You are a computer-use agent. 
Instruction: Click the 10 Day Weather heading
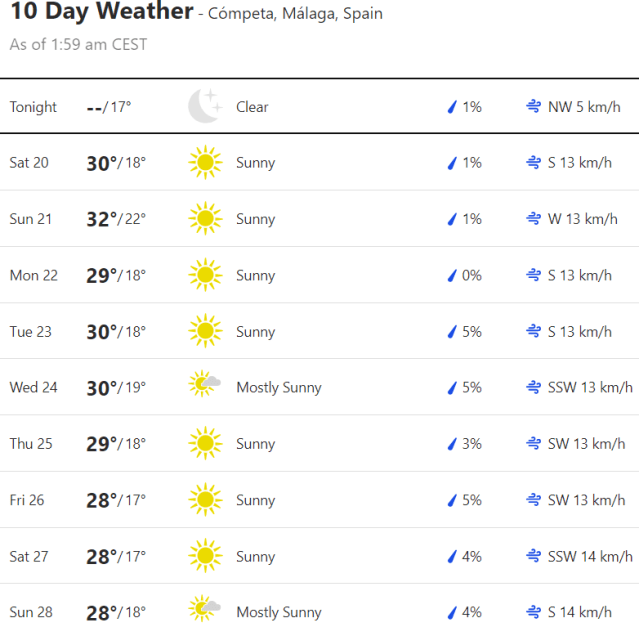[x=101, y=12]
